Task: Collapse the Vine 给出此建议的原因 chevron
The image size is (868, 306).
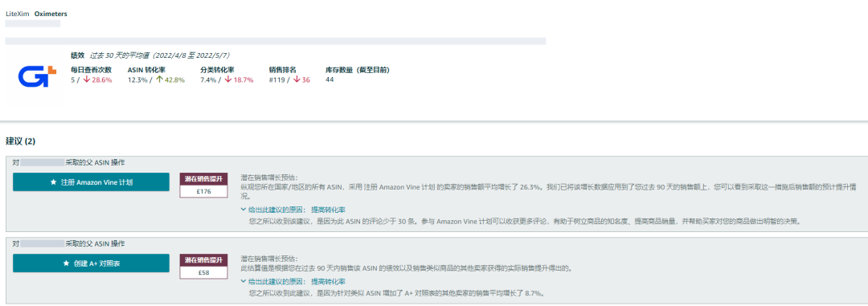Action: (x=244, y=210)
